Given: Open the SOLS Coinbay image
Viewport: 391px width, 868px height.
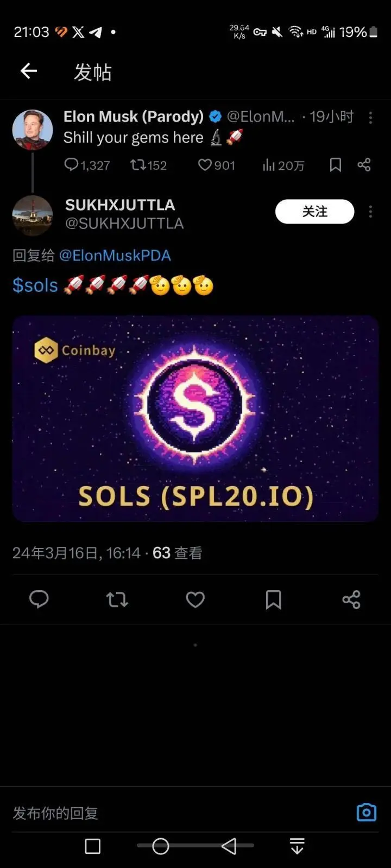Looking at the screenshot, I should (x=195, y=419).
